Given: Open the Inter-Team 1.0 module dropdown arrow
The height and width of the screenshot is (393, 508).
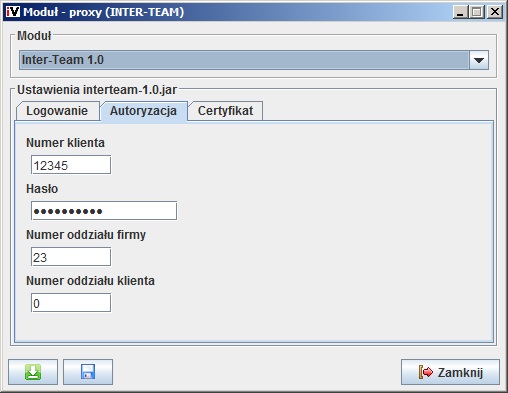Looking at the screenshot, I should coord(479,60).
